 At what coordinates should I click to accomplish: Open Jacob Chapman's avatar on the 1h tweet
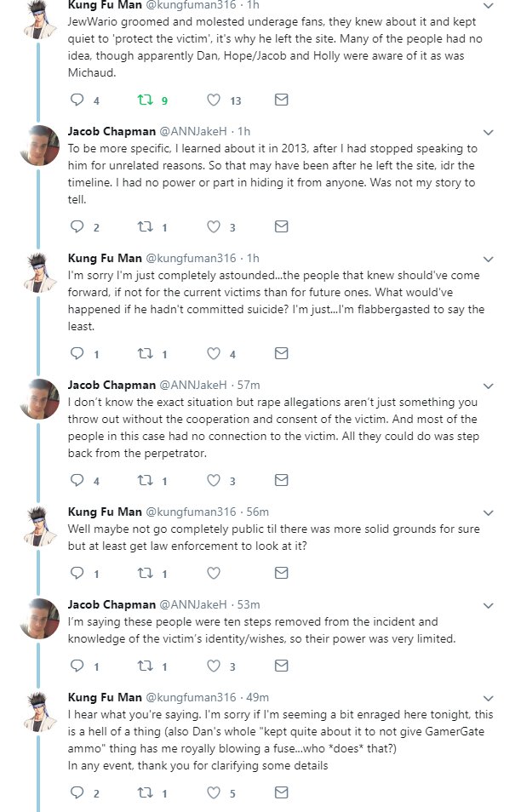coord(39,145)
